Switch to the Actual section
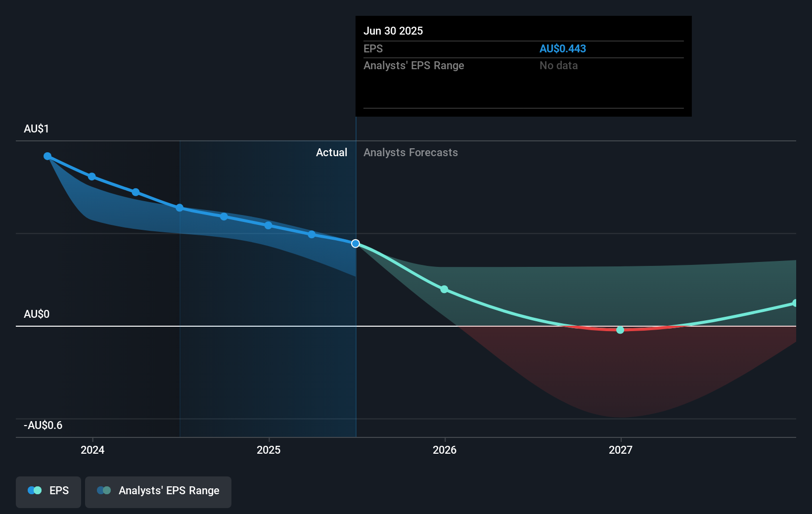812x514 pixels. (331, 152)
